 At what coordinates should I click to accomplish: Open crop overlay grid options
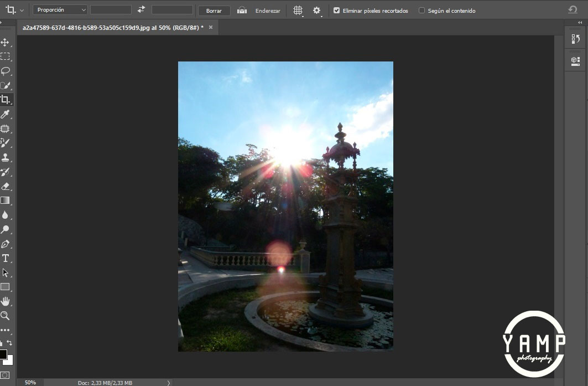(x=298, y=11)
